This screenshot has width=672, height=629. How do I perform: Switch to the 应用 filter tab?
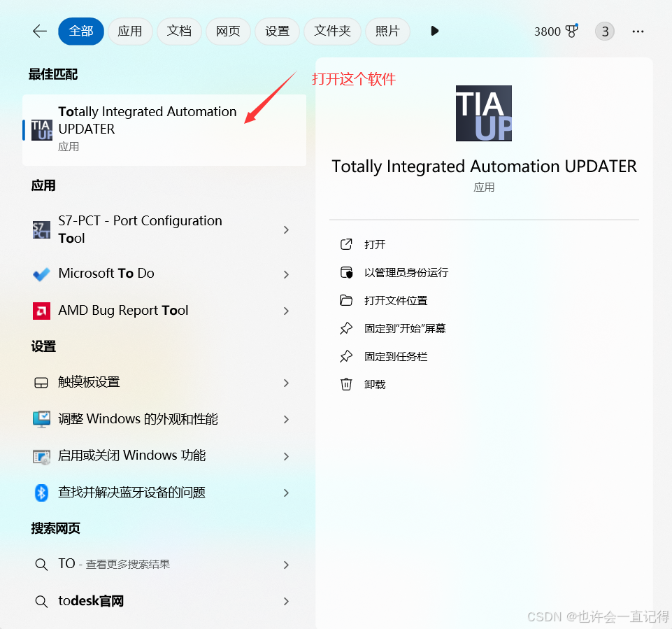click(x=130, y=31)
